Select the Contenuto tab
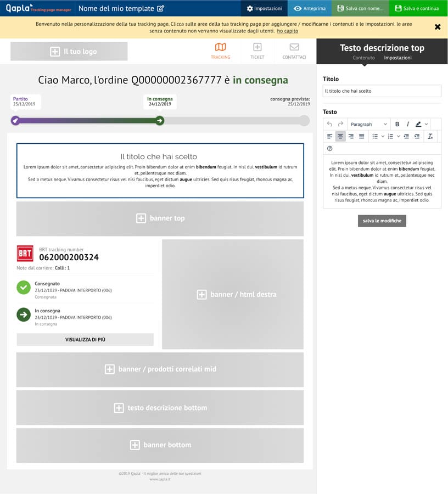 [363, 58]
